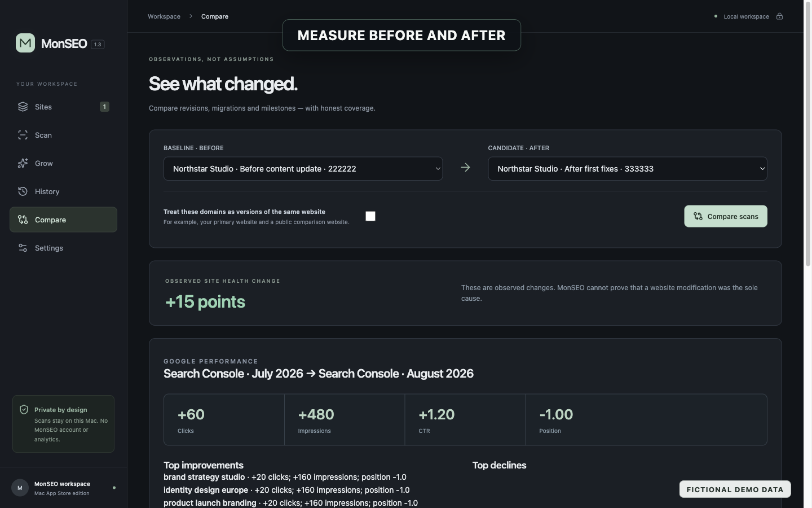
Task: Open the Baseline Before scan dropdown
Action: [303, 169]
